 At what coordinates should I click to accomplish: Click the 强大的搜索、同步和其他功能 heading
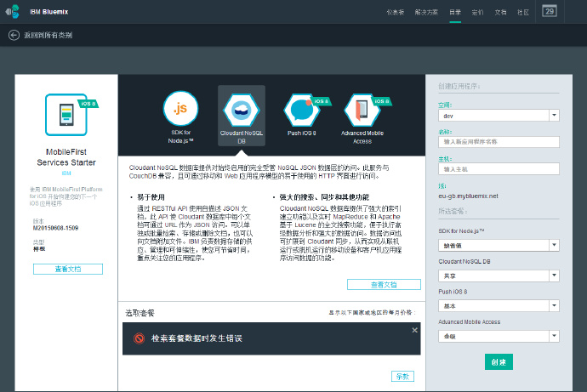pyautogui.click(x=324, y=197)
